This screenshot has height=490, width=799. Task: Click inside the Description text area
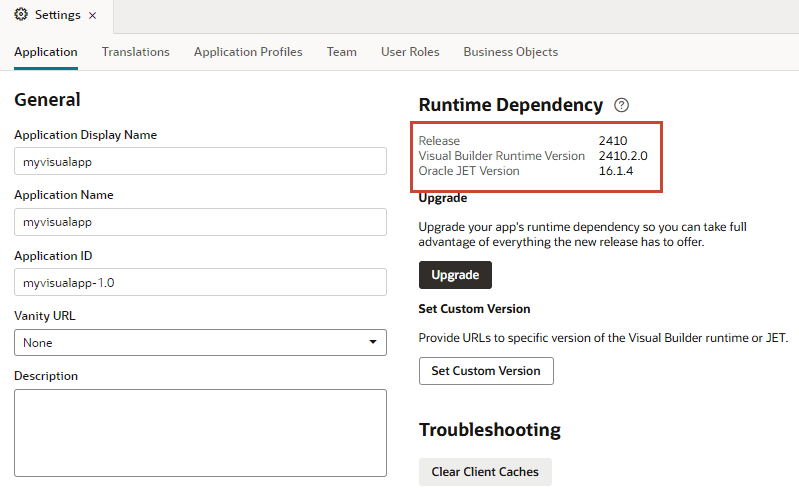200,432
